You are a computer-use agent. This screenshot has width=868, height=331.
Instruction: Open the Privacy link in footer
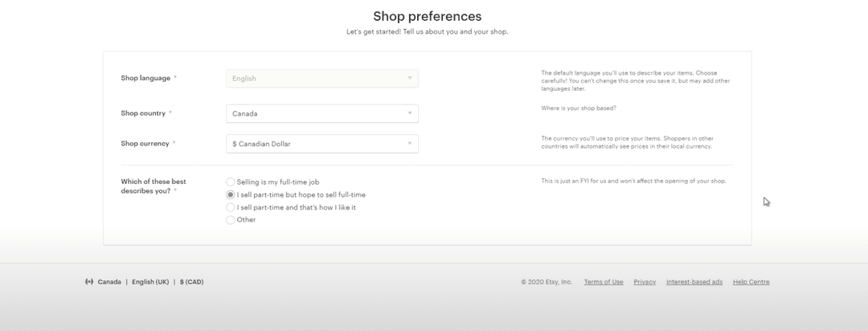(645, 282)
